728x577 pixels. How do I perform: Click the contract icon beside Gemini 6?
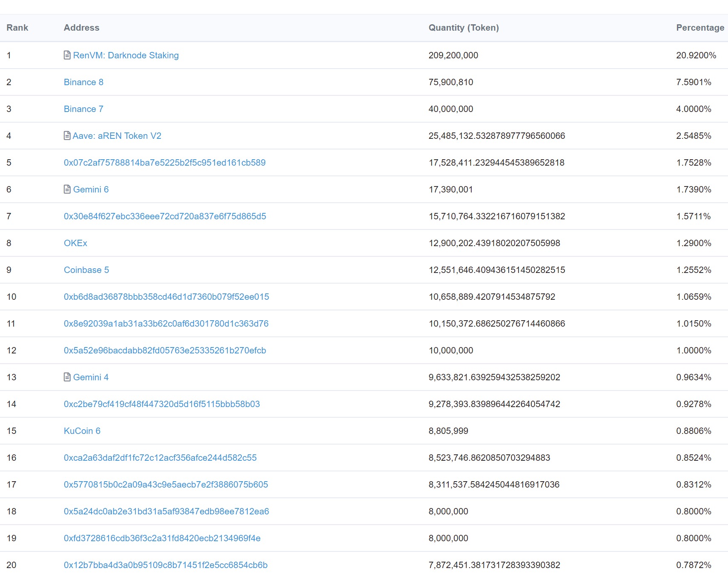(67, 189)
